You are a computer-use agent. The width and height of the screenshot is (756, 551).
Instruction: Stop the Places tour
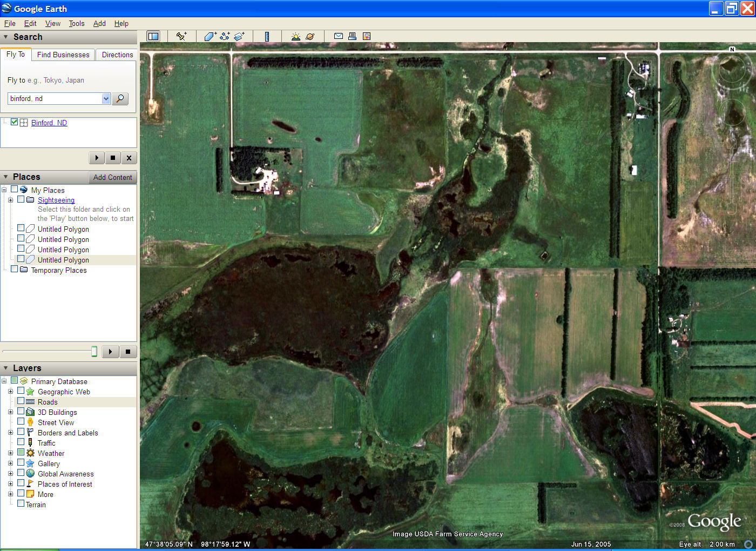click(128, 352)
